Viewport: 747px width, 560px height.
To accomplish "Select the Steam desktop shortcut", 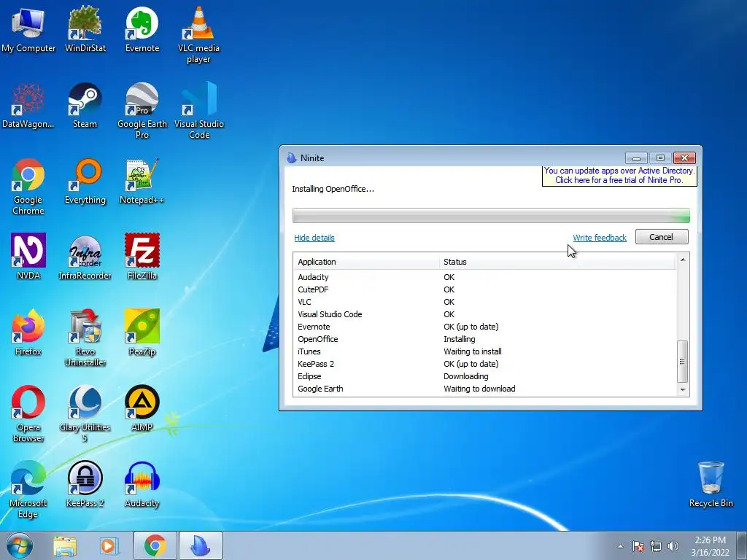I will (x=85, y=105).
